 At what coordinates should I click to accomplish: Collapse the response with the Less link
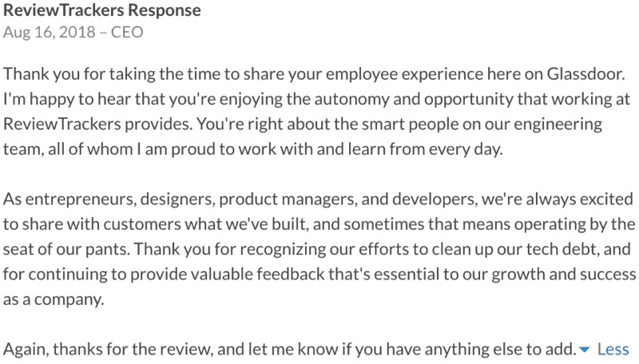click(x=613, y=349)
